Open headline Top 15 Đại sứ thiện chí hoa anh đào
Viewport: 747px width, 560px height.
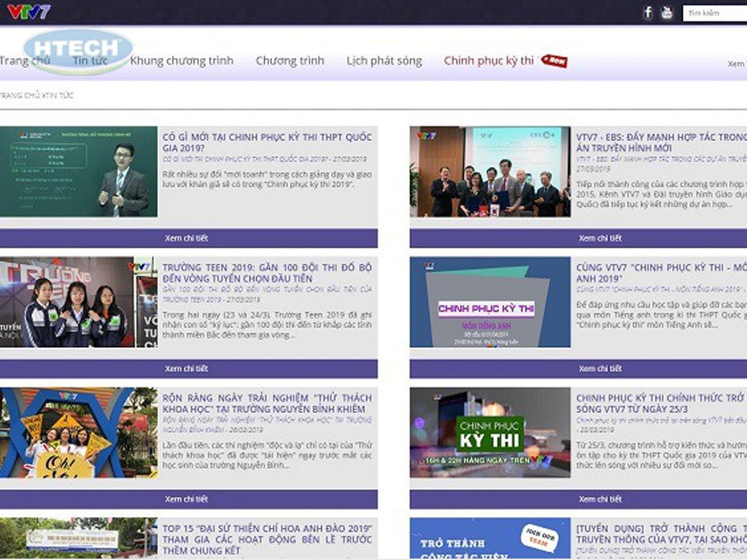(x=266, y=534)
